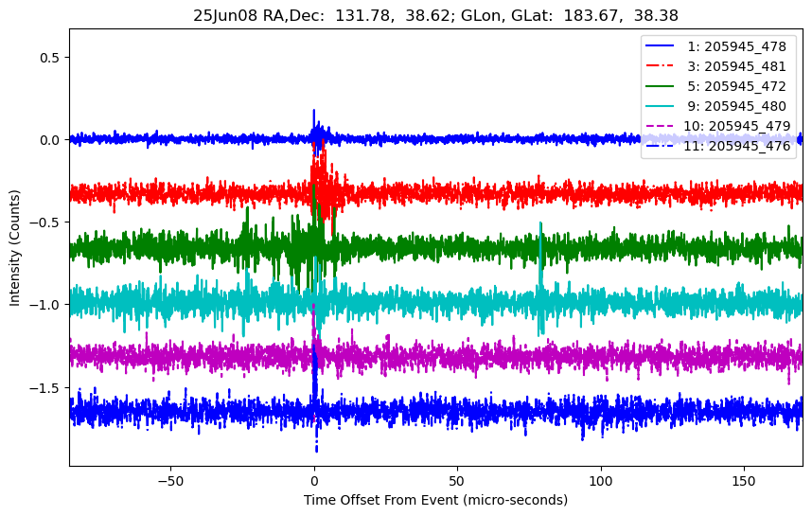Click the x-axis tick label 100
The image size is (812, 516).
[x=601, y=481]
